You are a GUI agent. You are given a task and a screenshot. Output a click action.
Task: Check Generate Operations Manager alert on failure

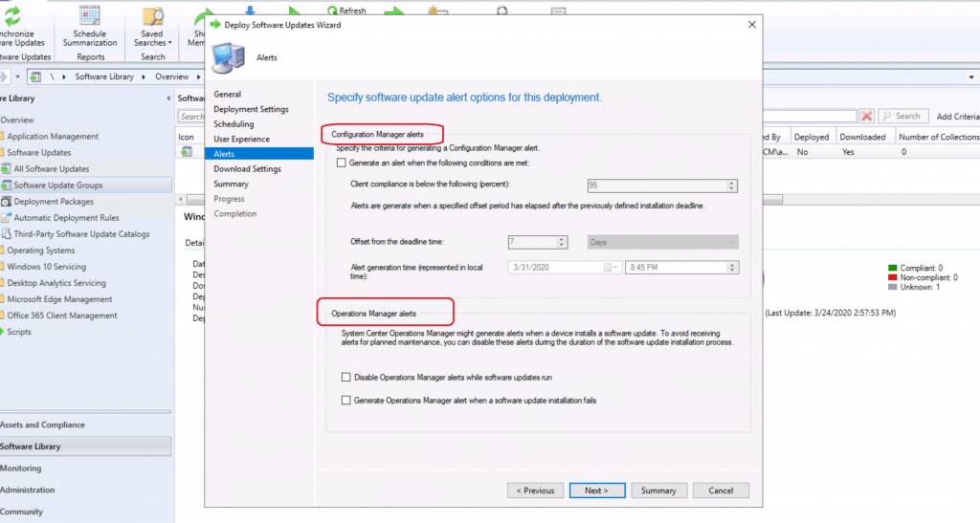click(x=345, y=400)
